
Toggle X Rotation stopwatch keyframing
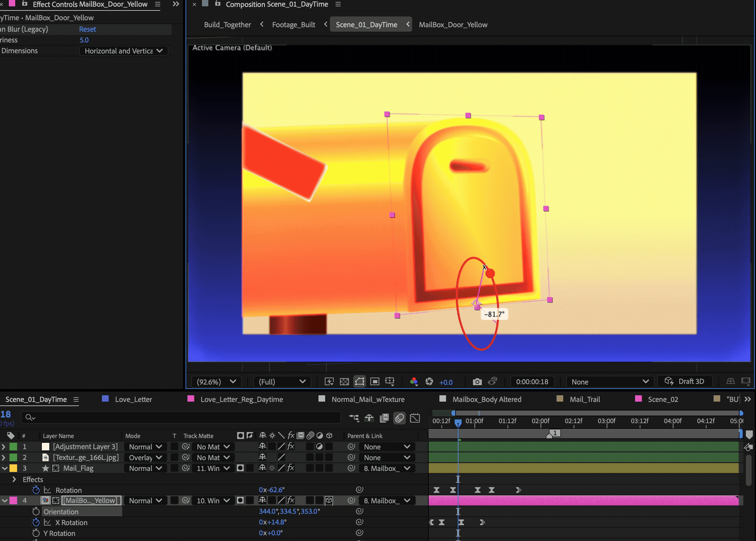pyautogui.click(x=36, y=522)
